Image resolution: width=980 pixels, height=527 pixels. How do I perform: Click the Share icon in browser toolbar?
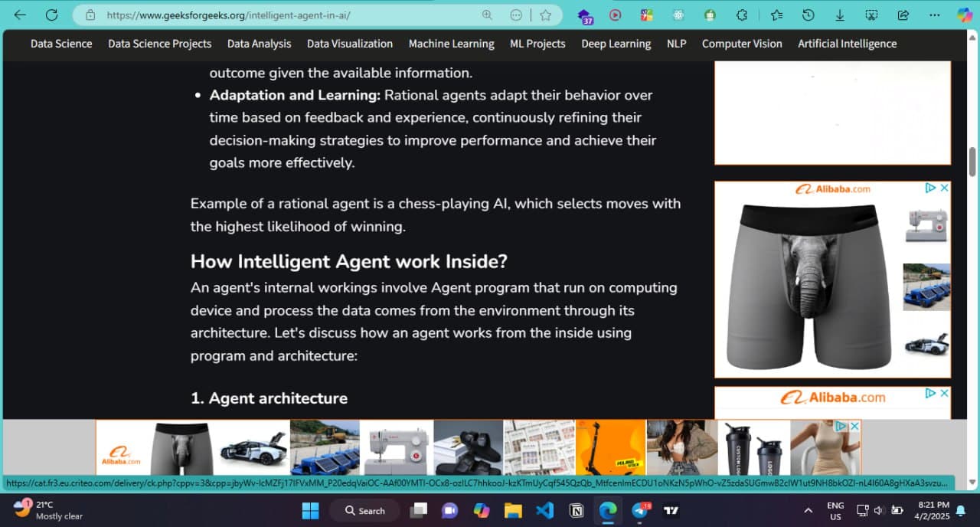coord(903,15)
